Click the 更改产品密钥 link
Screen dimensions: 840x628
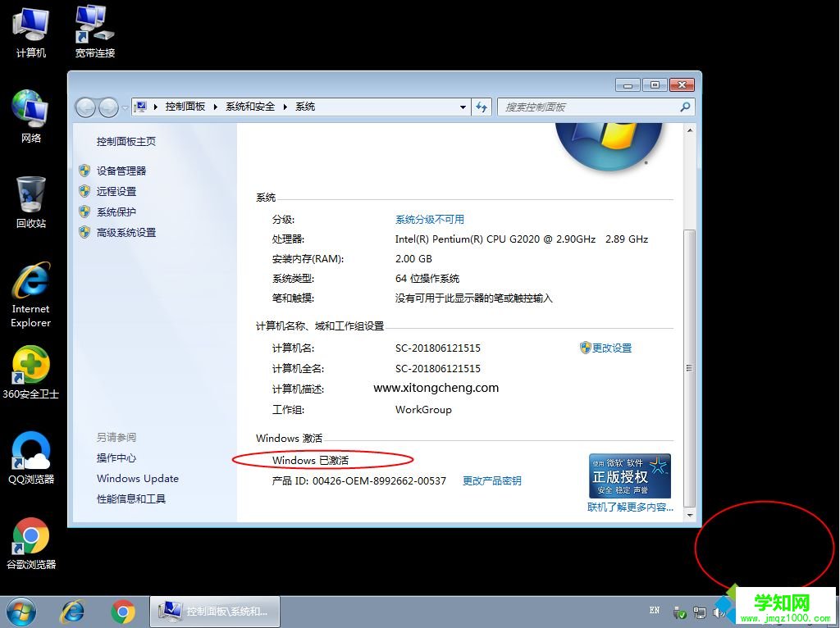[x=492, y=481]
